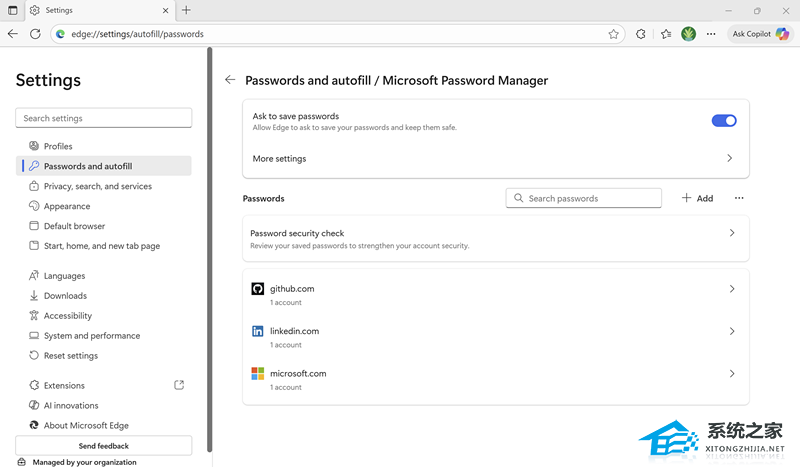Image resolution: width=800 pixels, height=467 pixels.
Task: Expand the linkedin.com saved account entry
Action: tap(495, 337)
